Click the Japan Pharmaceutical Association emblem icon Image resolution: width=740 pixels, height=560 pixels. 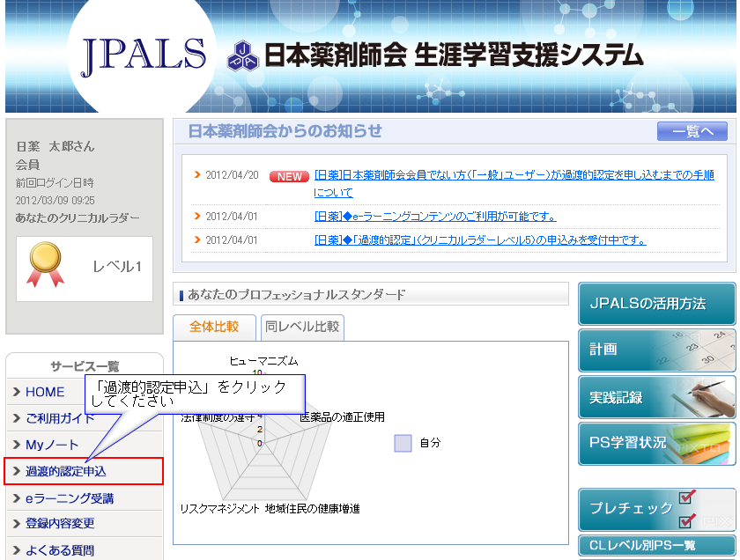[242, 55]
